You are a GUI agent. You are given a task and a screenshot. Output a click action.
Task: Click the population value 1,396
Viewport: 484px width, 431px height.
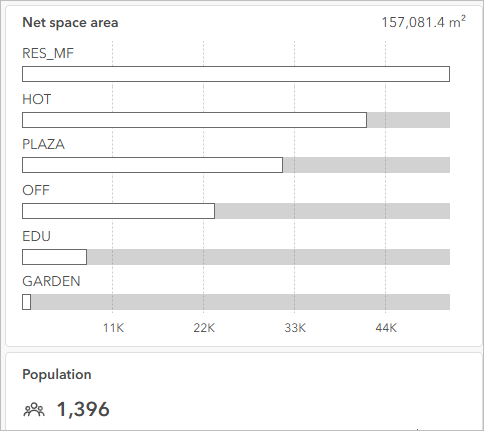point(83,409)
